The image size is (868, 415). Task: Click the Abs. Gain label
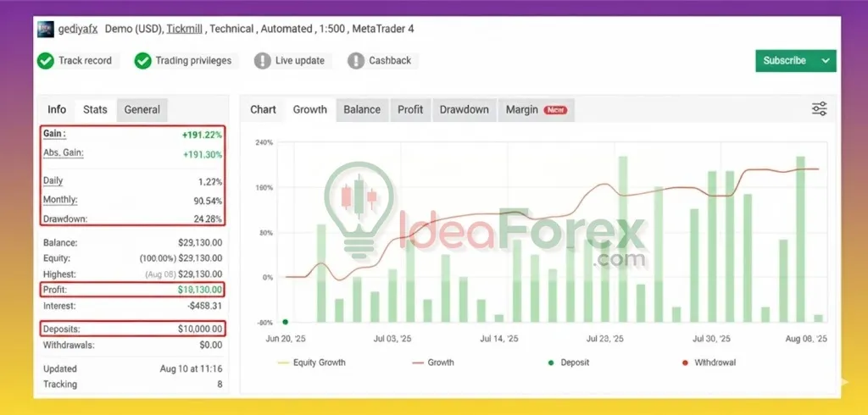pyautogui.click(x=63, y=152)
